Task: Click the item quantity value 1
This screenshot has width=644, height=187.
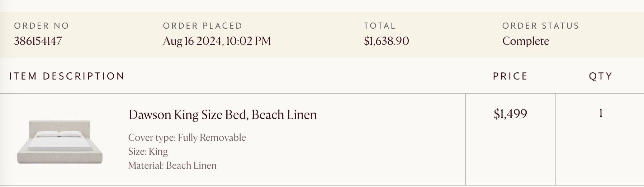Action: tap(600, 114)
